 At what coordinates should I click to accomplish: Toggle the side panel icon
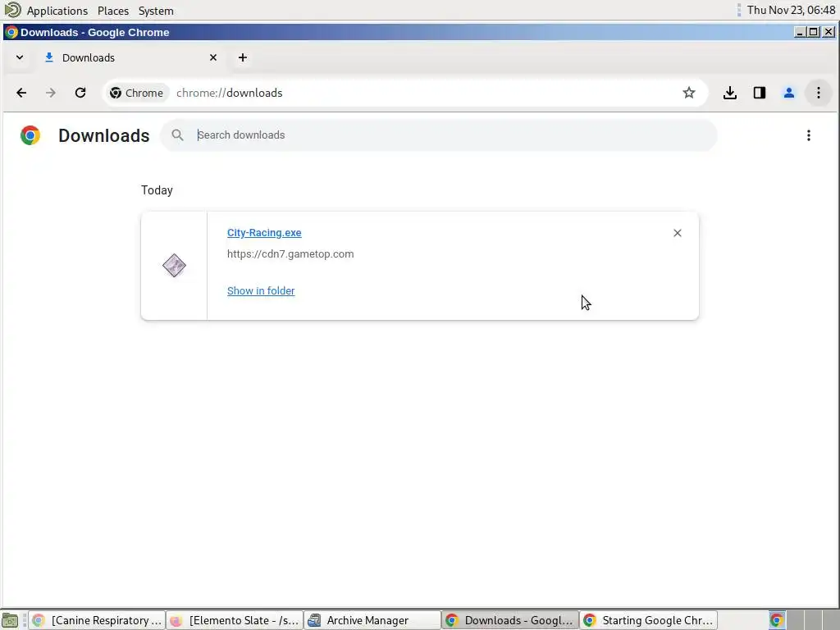(759, 93)
